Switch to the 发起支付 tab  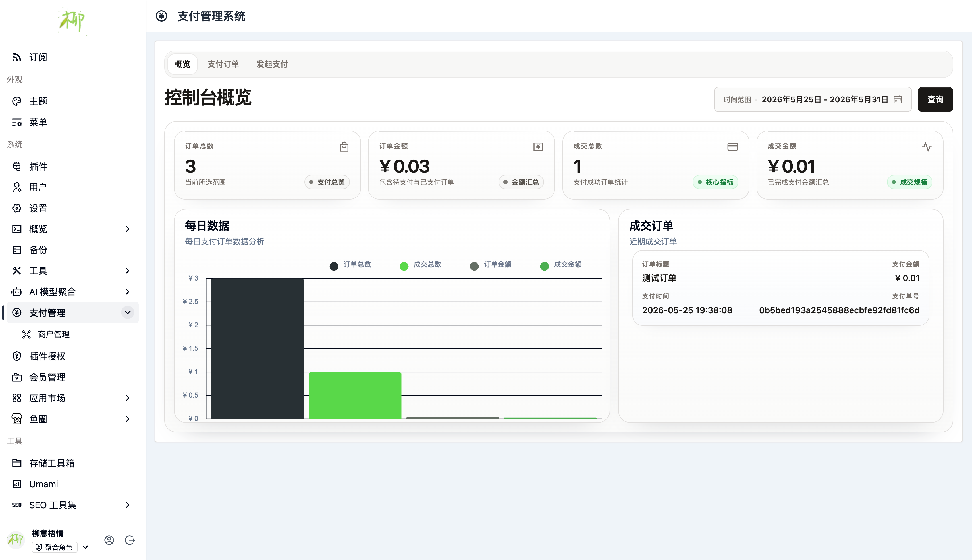click(x=272, y=64)
